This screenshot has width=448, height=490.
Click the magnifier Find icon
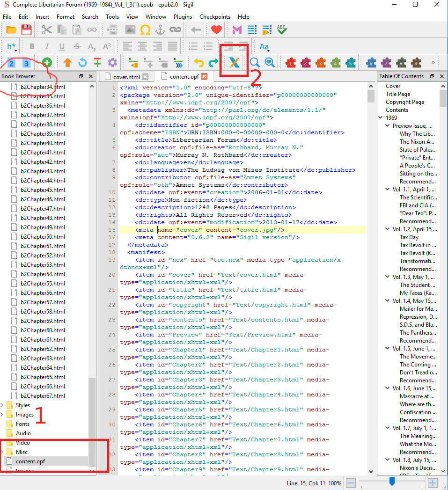[255, 62]
